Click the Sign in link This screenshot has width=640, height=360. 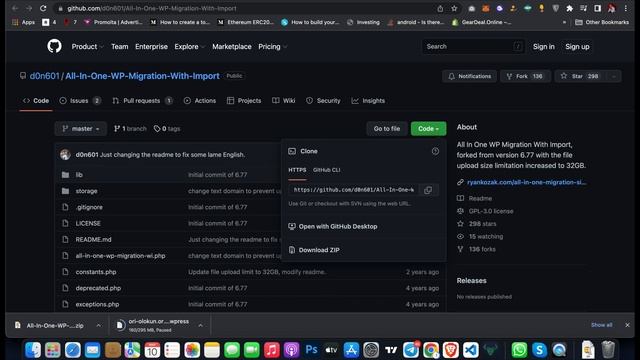544,47
